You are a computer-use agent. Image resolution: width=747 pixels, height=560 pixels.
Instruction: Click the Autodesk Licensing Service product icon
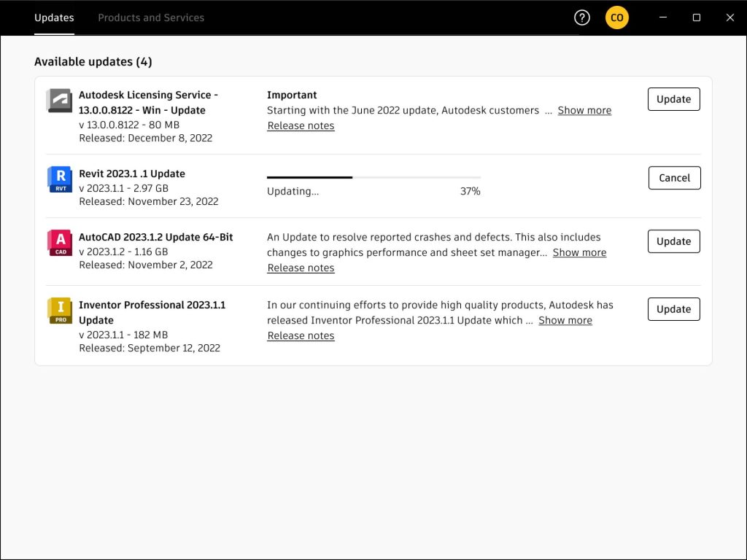(x=60, y=101)
